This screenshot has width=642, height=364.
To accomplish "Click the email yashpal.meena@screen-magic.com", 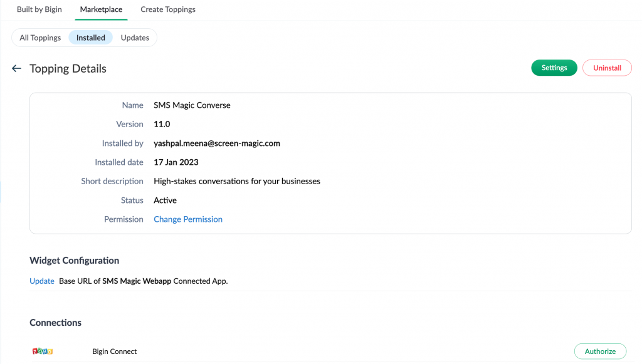I will (x=216, y=143).
